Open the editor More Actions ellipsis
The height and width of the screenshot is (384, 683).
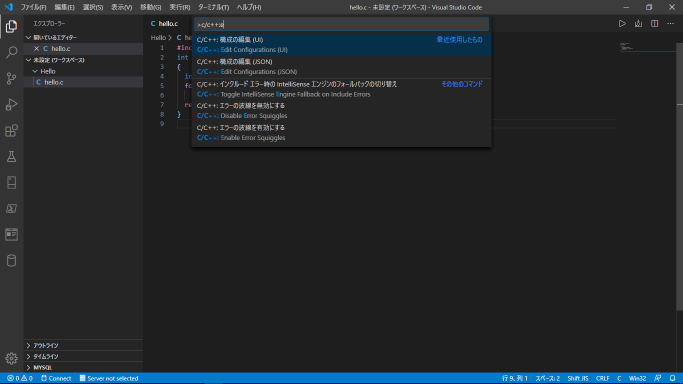pyautogui.click(x=670, y=24)
